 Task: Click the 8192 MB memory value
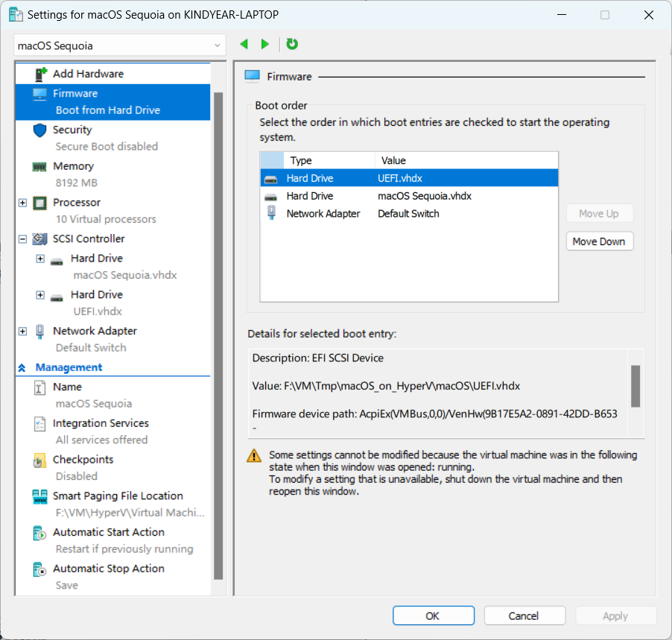point(76,183)
